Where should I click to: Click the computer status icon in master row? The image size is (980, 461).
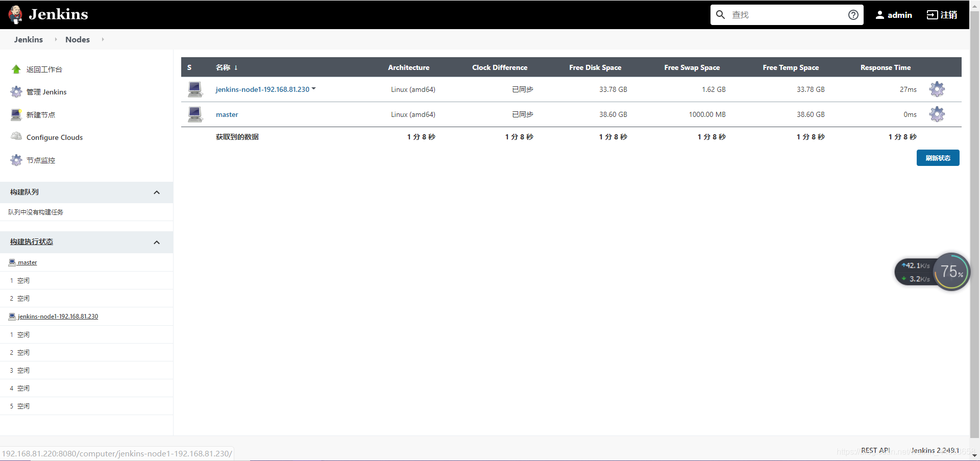[x=195, y=114]
